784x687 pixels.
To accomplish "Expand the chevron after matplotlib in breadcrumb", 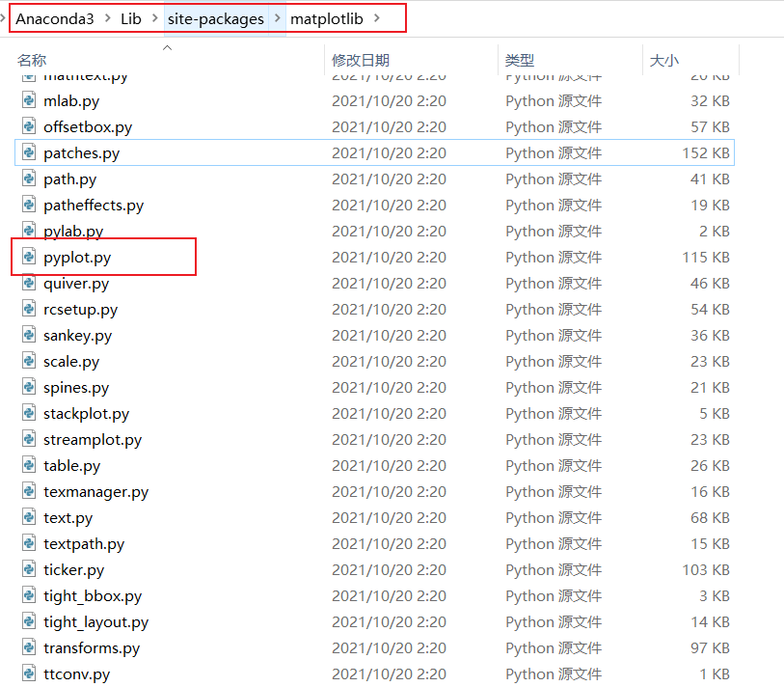I will (376, 18).
